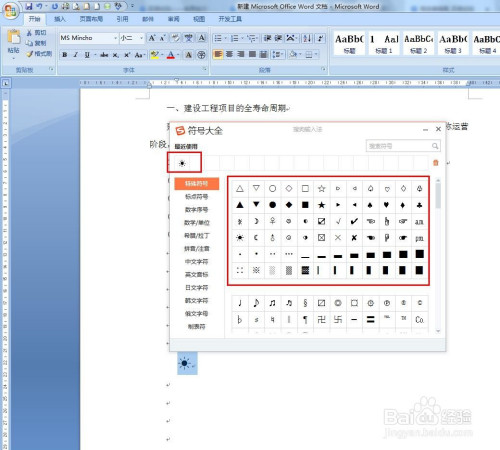Open the MS Mincho font name dropdown

pos(115,38)
